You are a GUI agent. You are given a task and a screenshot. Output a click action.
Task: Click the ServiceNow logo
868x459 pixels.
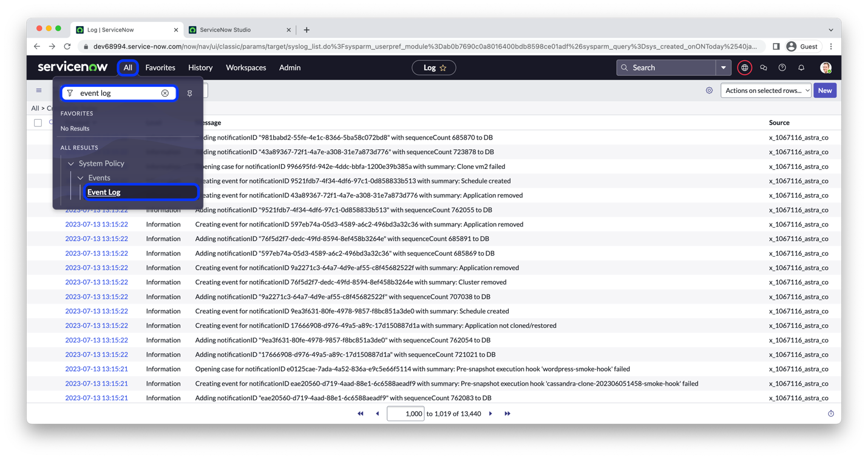click(x=72, y=67)
